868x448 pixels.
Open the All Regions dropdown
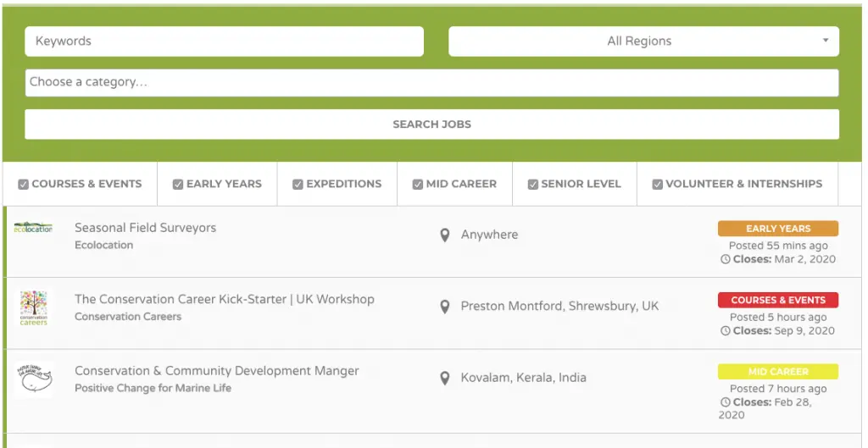644,41
